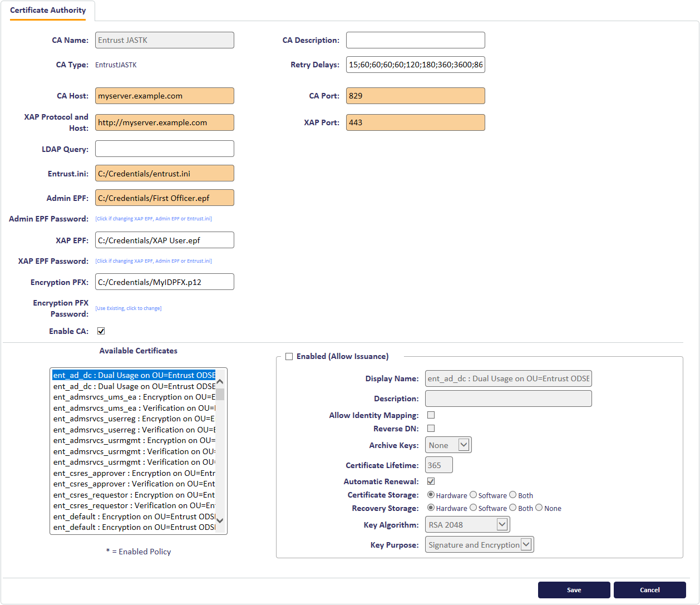Select ent_admsrvcs_ums_ea : Encryption in the list
The height and width of the screenshot is (605, 700).
click(134, 397)
